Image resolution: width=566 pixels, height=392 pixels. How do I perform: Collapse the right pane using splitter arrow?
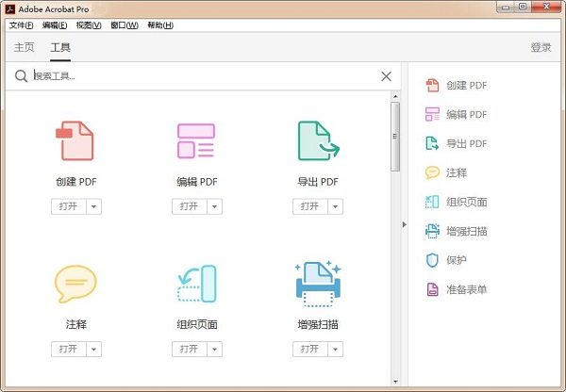pos(405,224)
